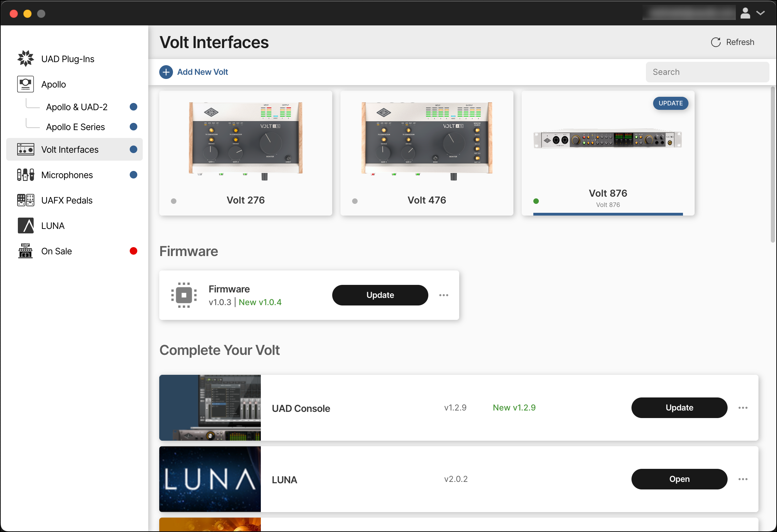The height and width of the screenshot is (532, 777).
Task: Open UAFX Pedals via its icon
Action: 25,200
